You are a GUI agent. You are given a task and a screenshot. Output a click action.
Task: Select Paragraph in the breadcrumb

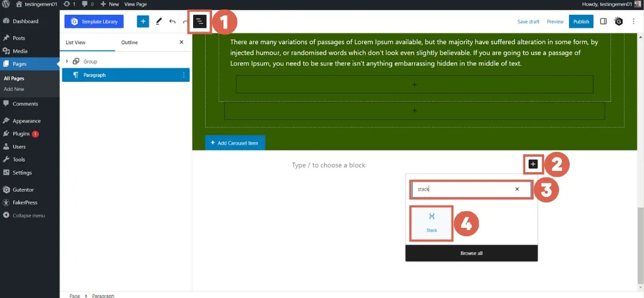(103, 296)
